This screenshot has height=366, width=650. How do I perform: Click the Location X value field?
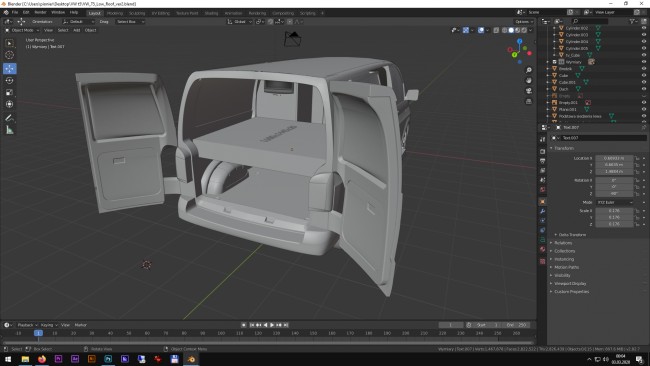click(x=614, y=158)
